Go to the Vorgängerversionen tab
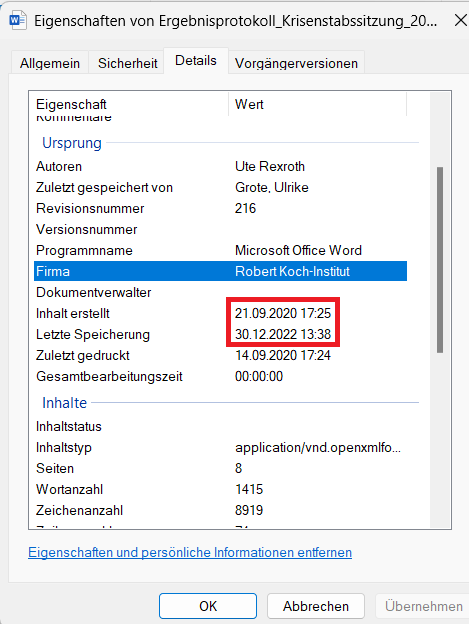Image resolution: width=469 pixels, height=624 pixels. [296, 63]
